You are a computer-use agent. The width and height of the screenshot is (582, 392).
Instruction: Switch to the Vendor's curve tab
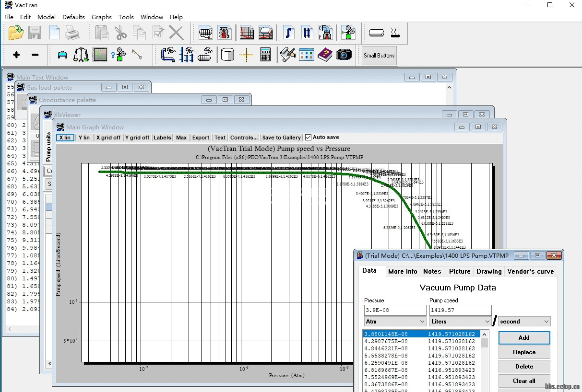(x=530, y=271)
